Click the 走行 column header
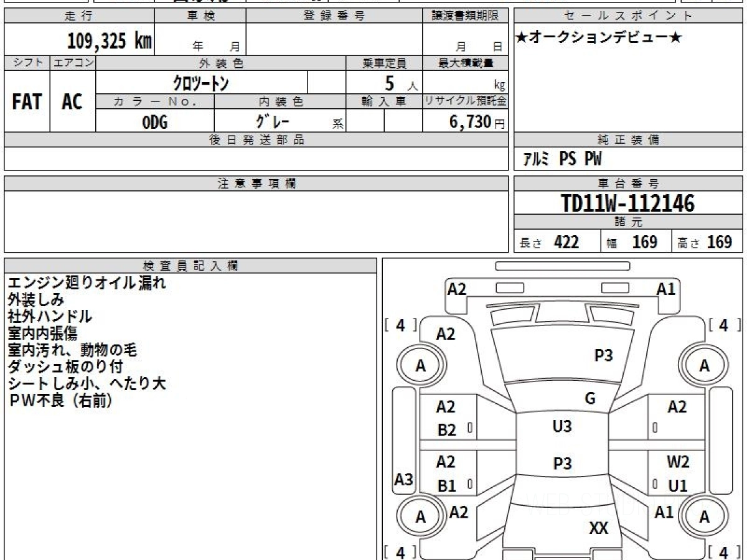The image size is (747, 560). pos(78,16)
